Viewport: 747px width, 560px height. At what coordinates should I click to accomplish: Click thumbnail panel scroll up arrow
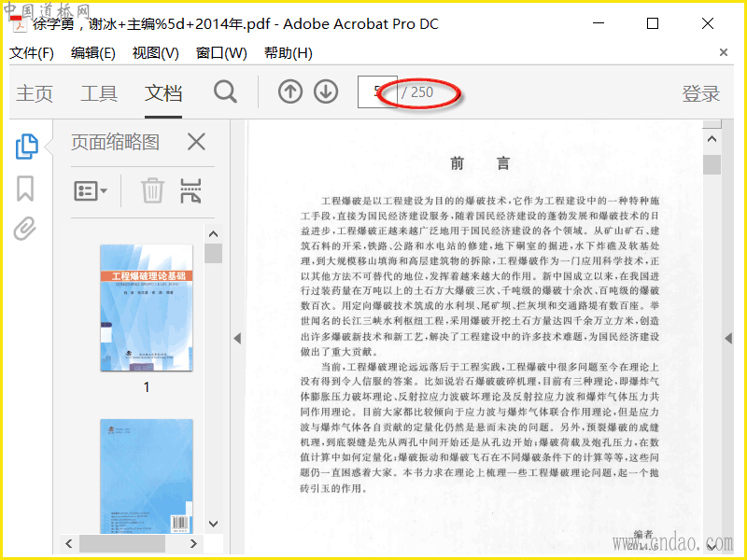(214, 234)
